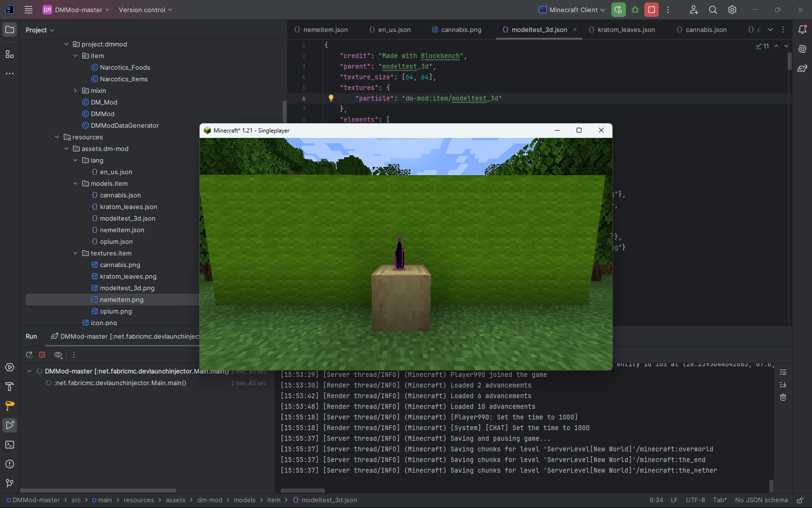Click the 11 inspections widget
Screen dimensions: 812x508
coord(762,46)
